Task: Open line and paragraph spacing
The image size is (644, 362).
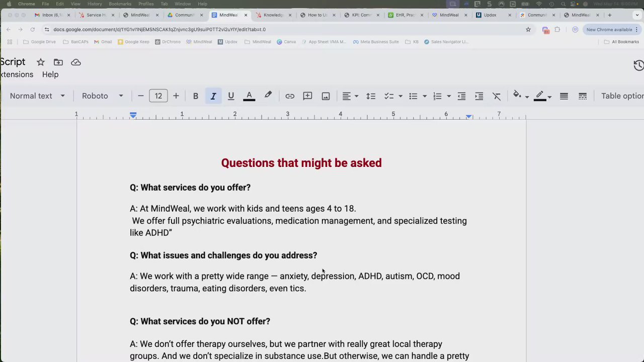Action: (x=371, y=96)
